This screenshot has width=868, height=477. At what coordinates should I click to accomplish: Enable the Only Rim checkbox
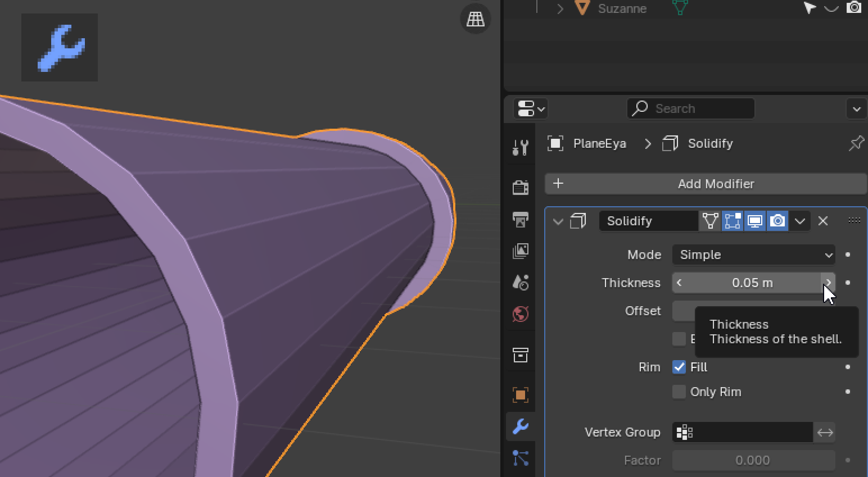679,392
